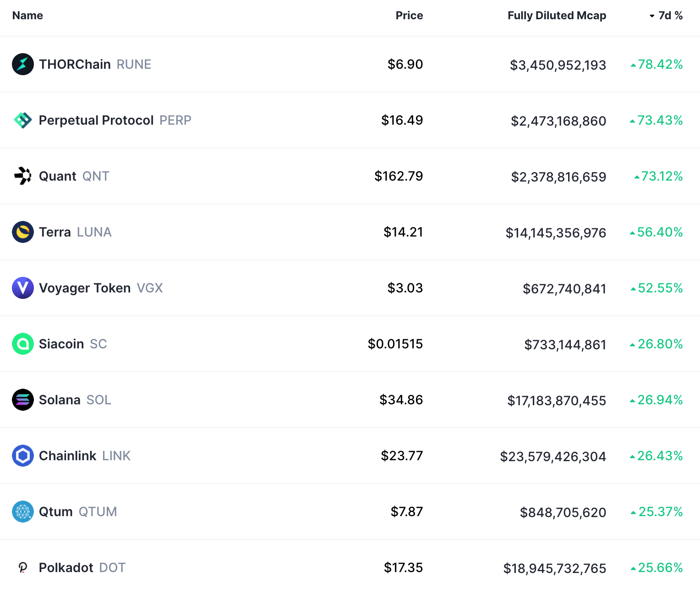Screen dimensions: 700x595
Task: Click the $17,183,870,455 market cap
Action: (x=557, y=401)
